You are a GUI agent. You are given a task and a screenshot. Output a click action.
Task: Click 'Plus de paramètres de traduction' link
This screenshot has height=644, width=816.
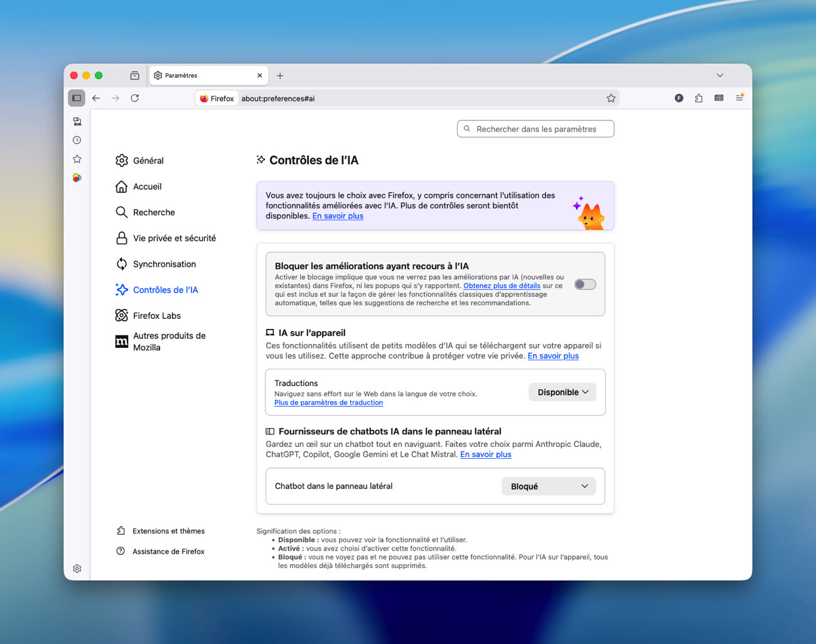[x=328, y=403]
